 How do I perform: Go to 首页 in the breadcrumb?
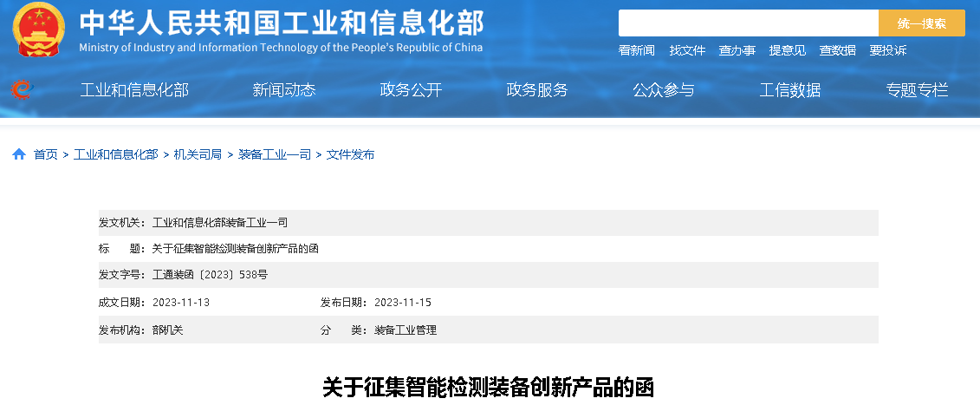click(x=46, y=154)
